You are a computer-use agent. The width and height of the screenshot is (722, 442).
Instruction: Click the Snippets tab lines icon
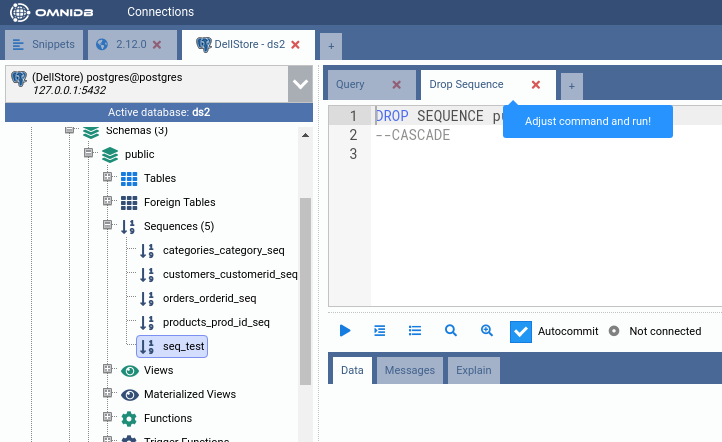tap(18, 45)
